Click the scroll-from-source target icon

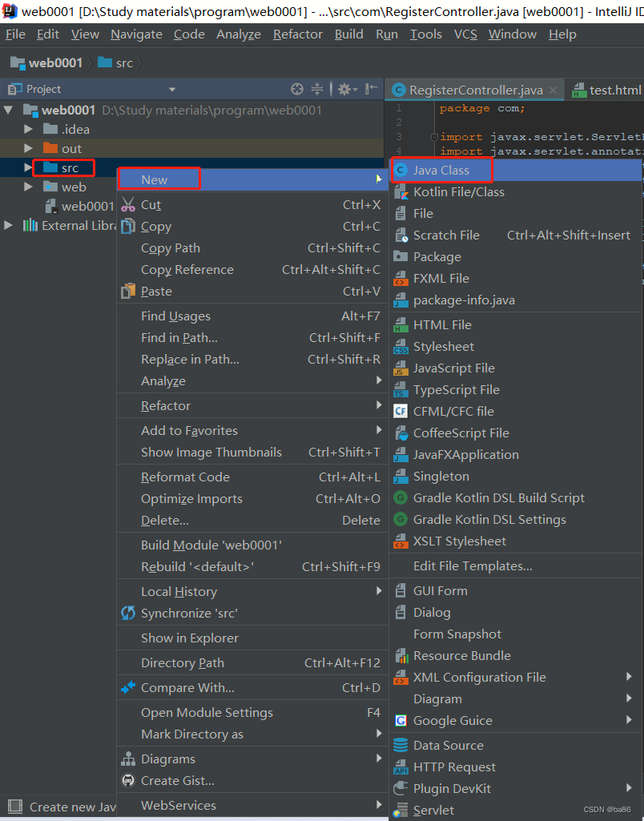coord(297,89)
